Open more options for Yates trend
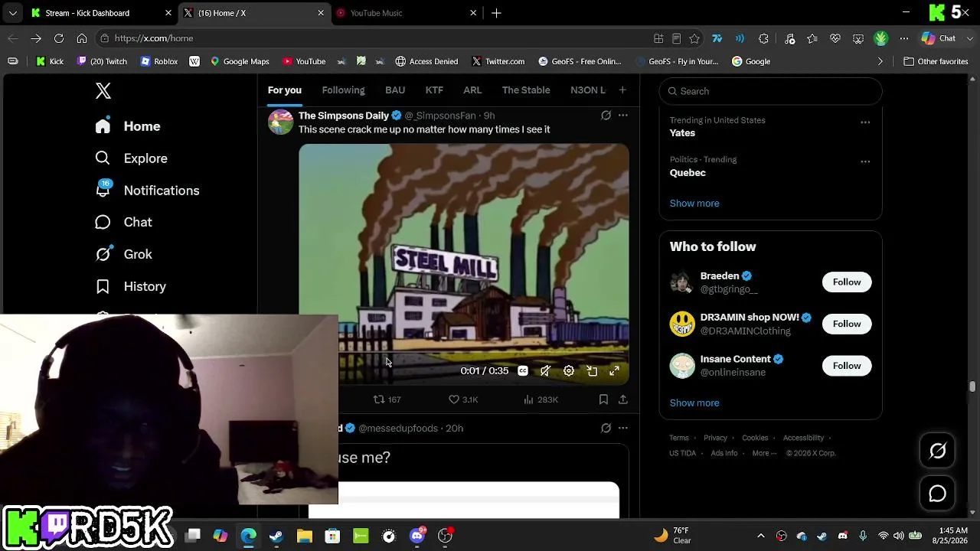The height and width of the screenshot is (551, 980). (865, 122)
